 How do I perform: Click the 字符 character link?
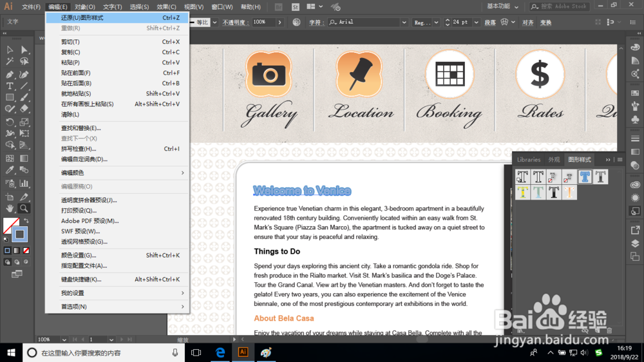point(316,23)
